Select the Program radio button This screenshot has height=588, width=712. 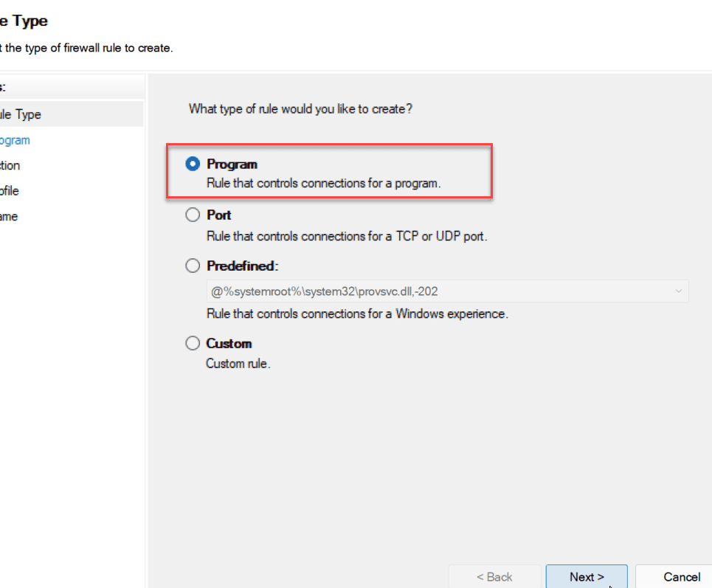point(193,165)
